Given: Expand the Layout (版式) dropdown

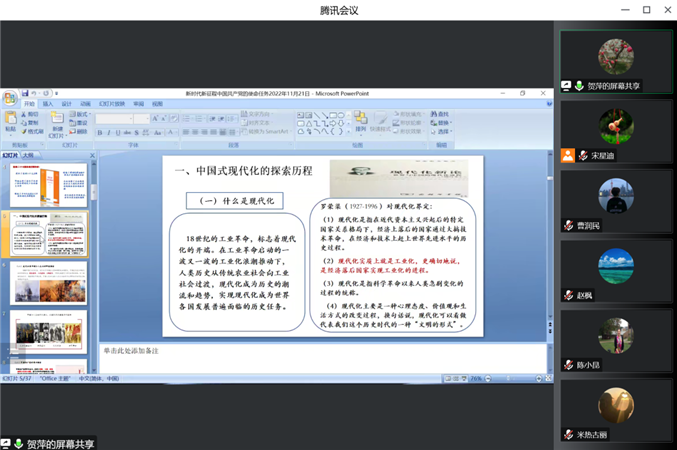Looking at the screenshot, I should [82, 115].
